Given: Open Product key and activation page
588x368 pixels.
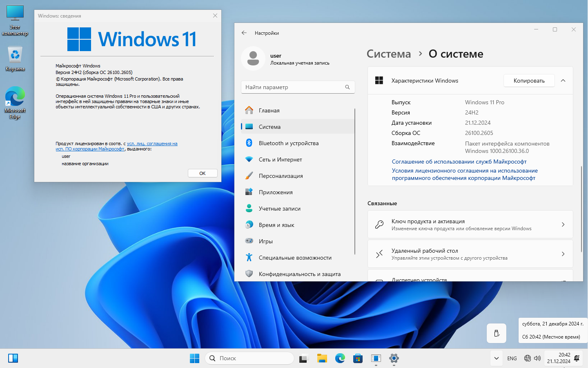Looking at the screenshot, I should [x=470, y=224].
